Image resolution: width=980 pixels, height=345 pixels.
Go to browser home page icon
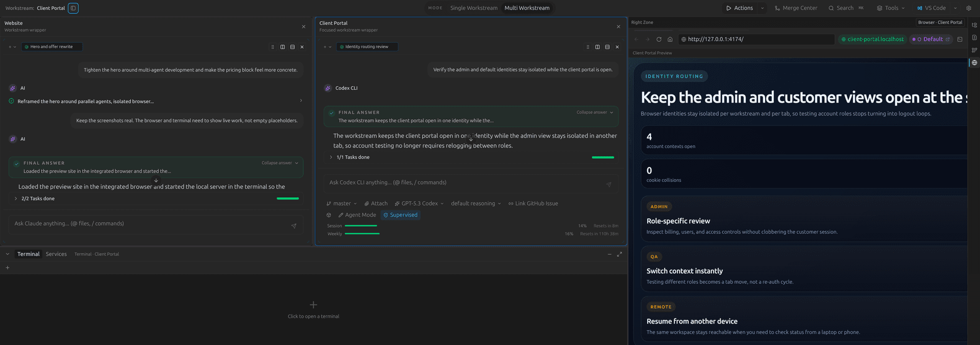(670, 39)
